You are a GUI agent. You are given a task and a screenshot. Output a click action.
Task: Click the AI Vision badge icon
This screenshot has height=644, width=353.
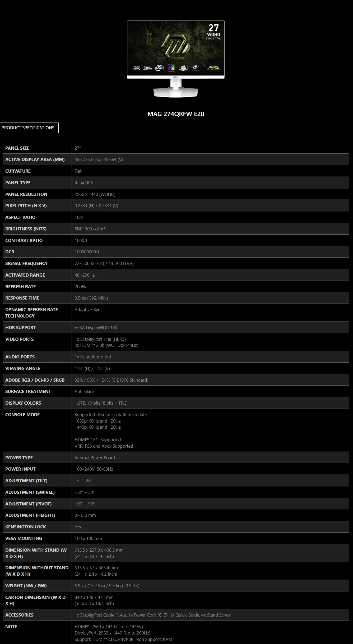[195, 68]
